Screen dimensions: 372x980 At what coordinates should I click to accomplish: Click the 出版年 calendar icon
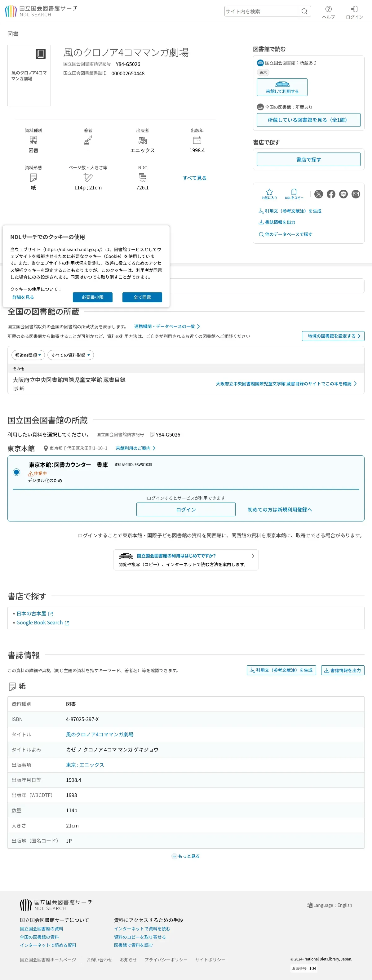point(197,140)
